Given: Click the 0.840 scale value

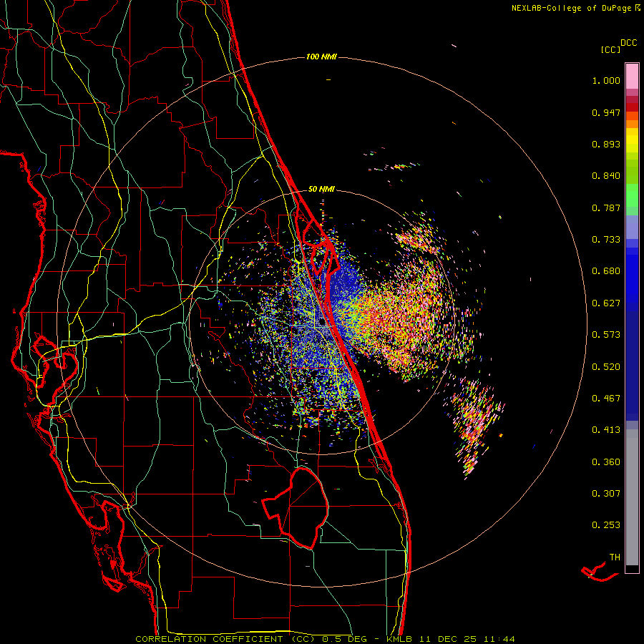Looking at the screenshot, I should 606,176.
